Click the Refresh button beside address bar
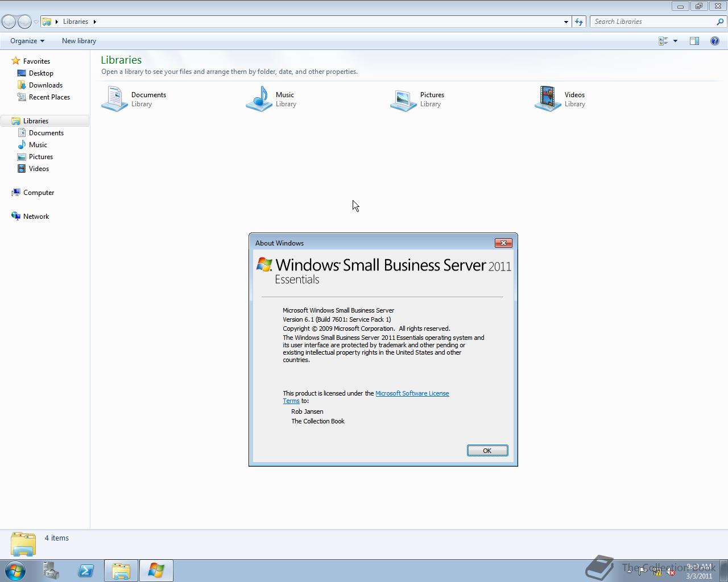Viewport: 728px width, 582px height. [579, 22]
